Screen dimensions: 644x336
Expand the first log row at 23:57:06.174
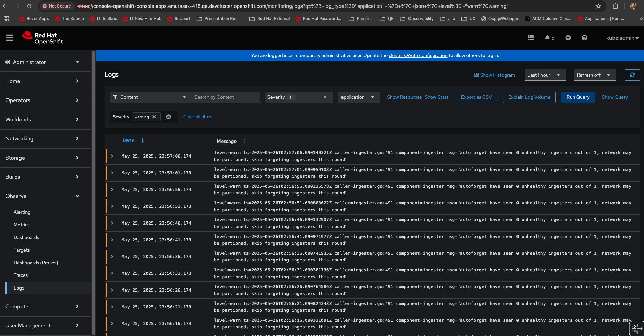coord(112,156)
